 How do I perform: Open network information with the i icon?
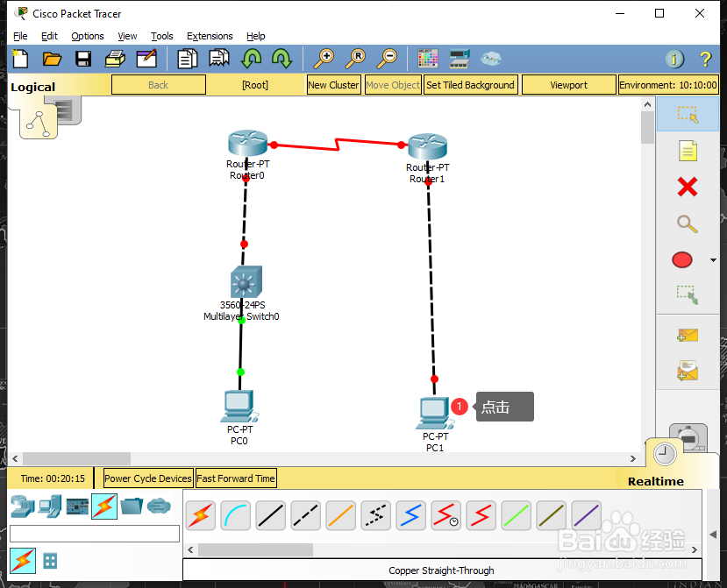tap(674, 59)
